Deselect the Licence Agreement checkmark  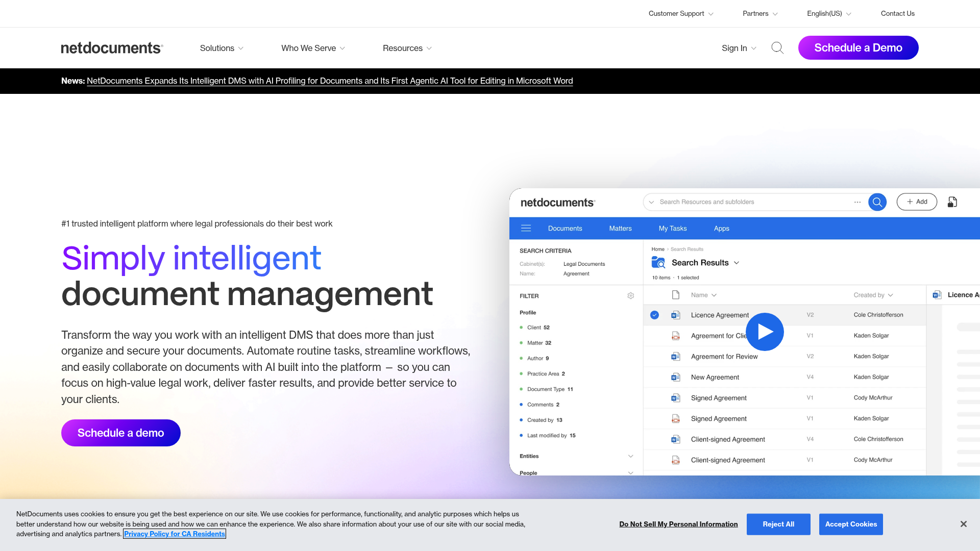coord(654,315)
